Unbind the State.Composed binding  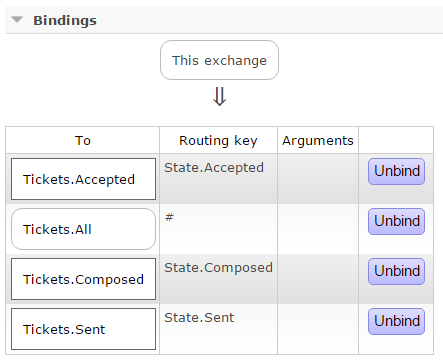tap(396, 271)
